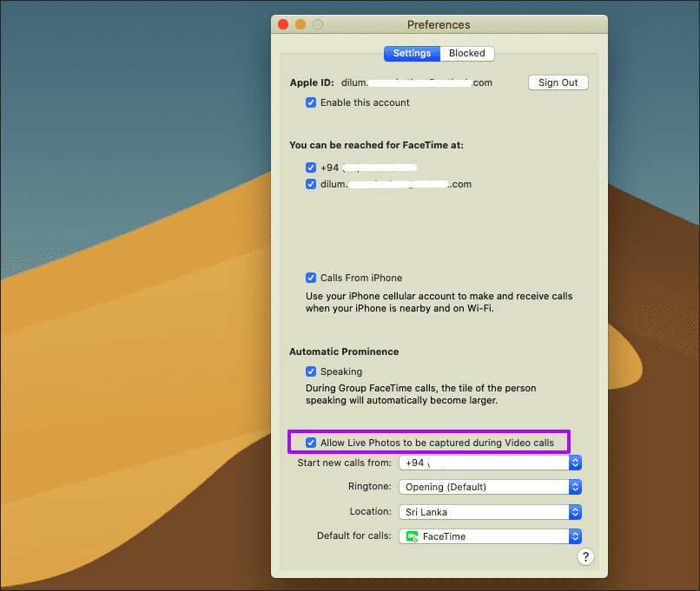Image resolution: width=700 pixels, height=591 pixels.
Task: Click the Automatic Prominence heading
Action: 344,351
